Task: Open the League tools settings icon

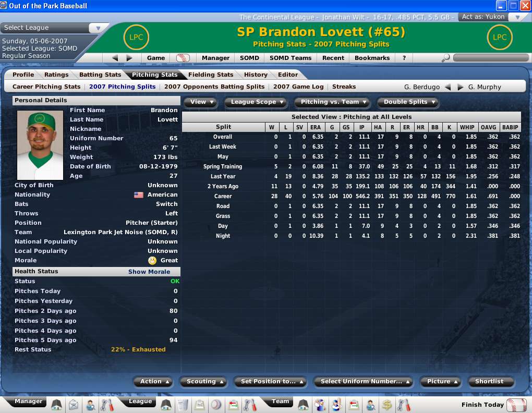Action: (250, 405)
